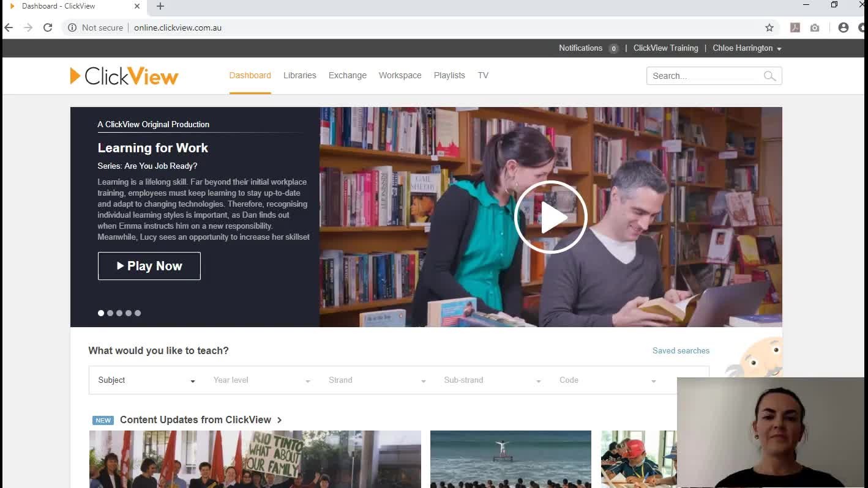Open the Year level dropdown

(x=262, y=380)
